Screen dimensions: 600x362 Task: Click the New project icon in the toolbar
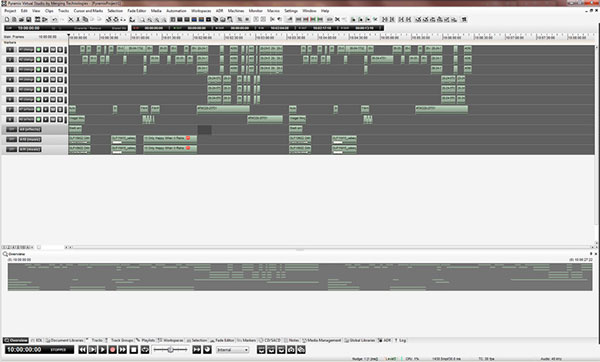[x=7, y=19]
